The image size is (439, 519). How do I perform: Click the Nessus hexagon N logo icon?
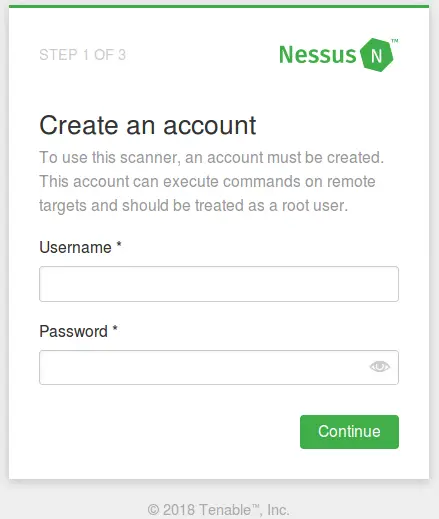click(x=376, y=55)
